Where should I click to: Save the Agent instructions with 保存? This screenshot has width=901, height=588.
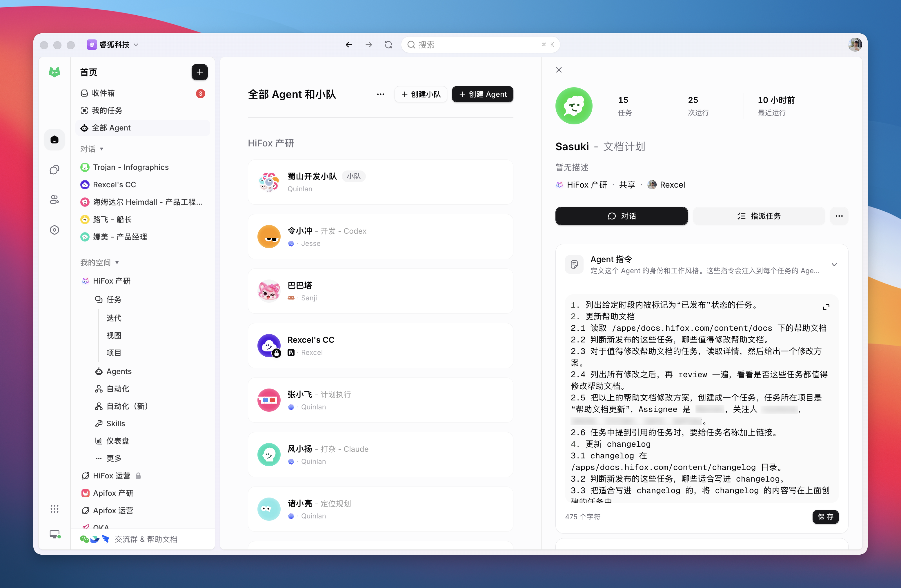pos(825,516)
